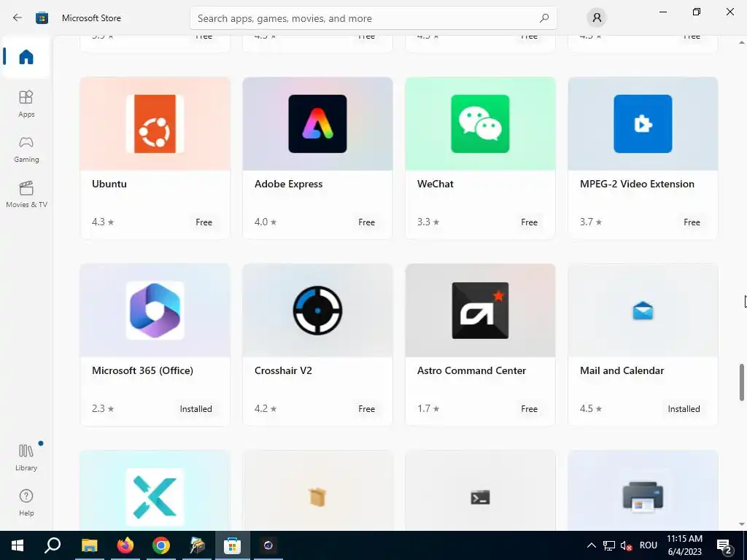Image resolution: width=747 pixels, height=560 pixels.
Task: Open the Home tab in sidebar
Action: tap(26, 57)
